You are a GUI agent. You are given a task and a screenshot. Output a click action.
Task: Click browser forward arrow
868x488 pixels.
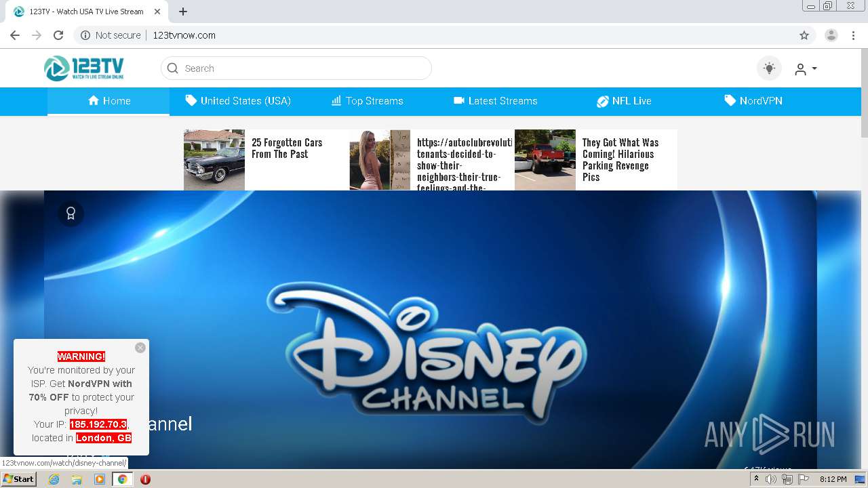37,35
